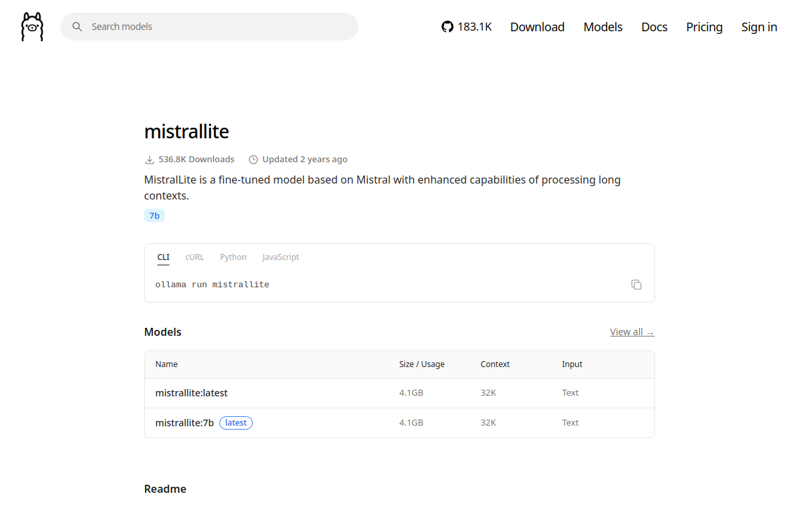Viewport: 798px width, 532px height.
Task: Switch to the JavaScript tab
Action: coord(281,257)
